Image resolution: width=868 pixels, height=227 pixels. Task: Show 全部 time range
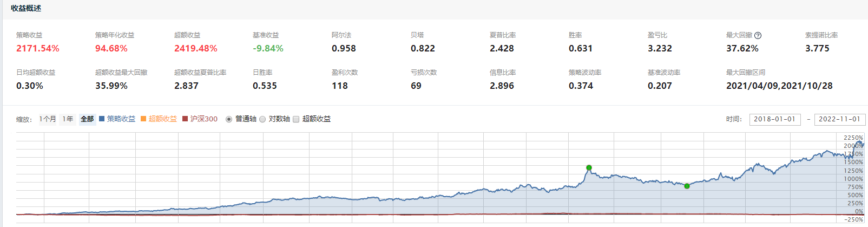coord(87,119)
